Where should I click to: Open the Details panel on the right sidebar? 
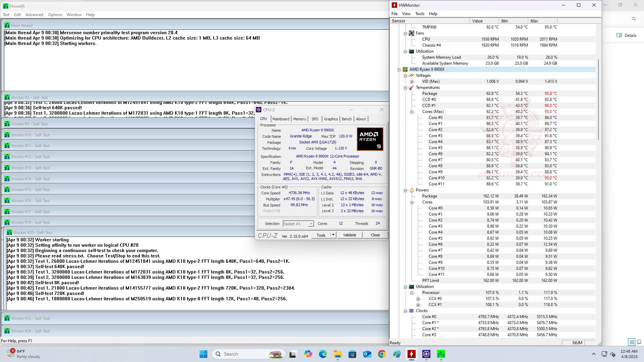click(x=627, y=35)
